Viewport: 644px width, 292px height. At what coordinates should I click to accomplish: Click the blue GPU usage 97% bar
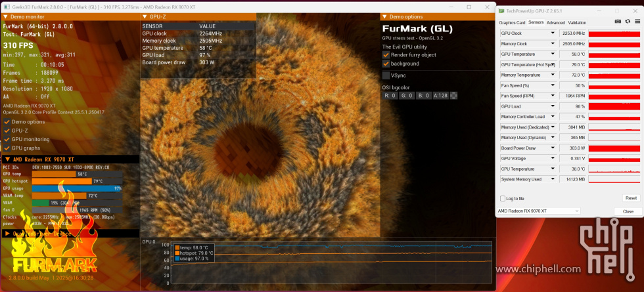(78, 188)
